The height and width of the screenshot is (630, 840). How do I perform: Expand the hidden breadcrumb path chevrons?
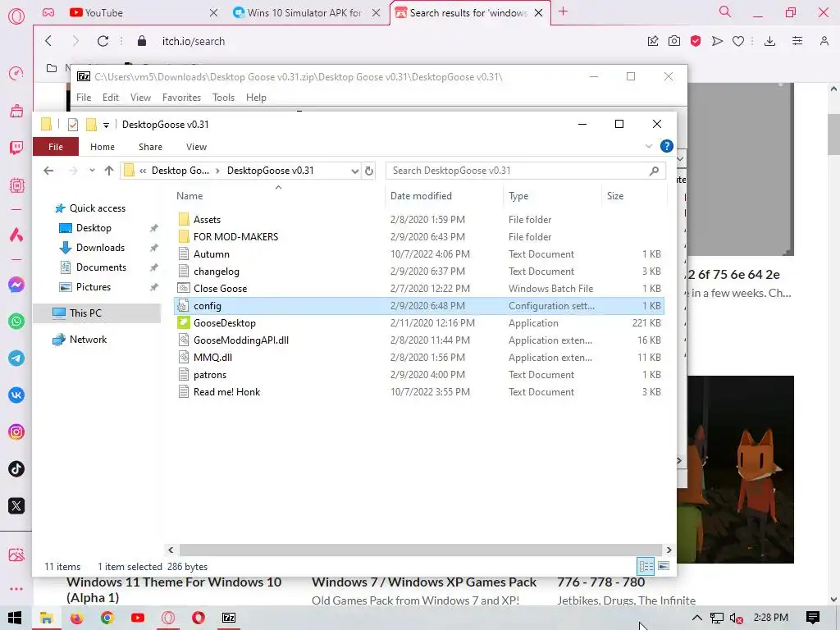tap(143, 171)
